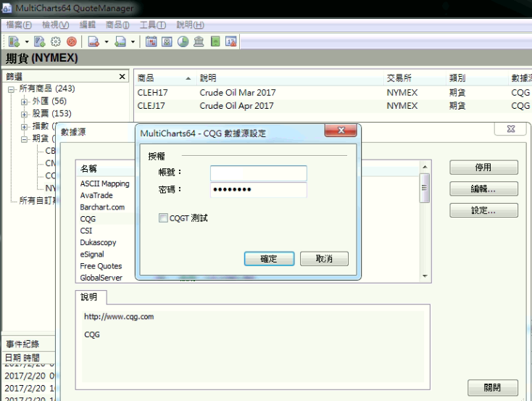Image resolution: width=532 pixels, height=401 pixels.
Task: Select 股票 (153) in filter tree
Action: [52, 113]
